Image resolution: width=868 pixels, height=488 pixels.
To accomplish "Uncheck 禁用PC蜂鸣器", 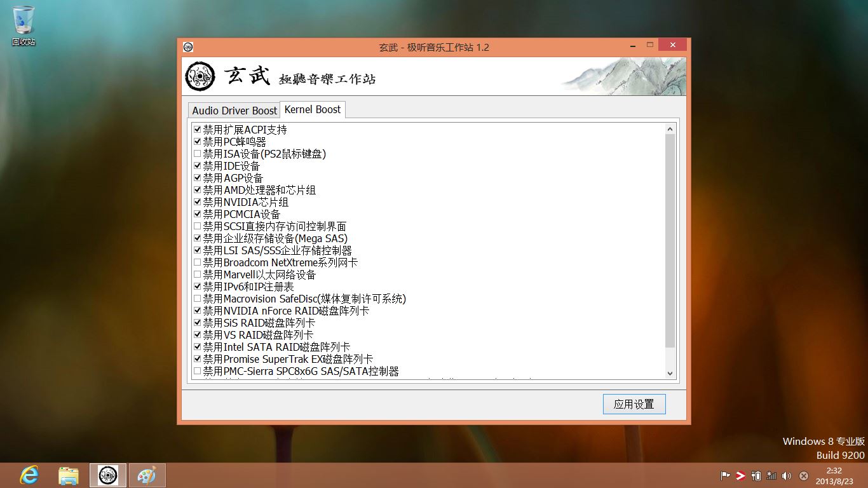I will click(198, 142).
